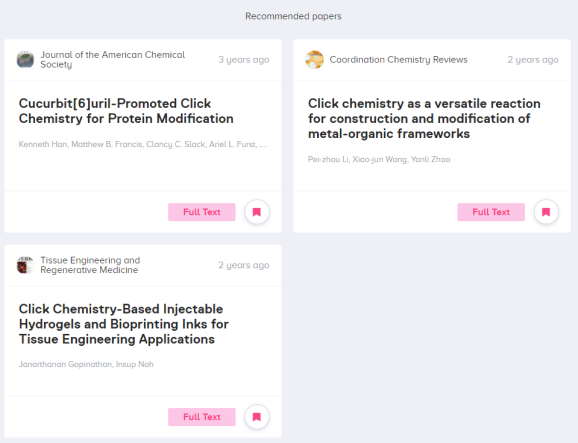Open Full Text of metal-organic frameworks paper

tap(491, 212)
